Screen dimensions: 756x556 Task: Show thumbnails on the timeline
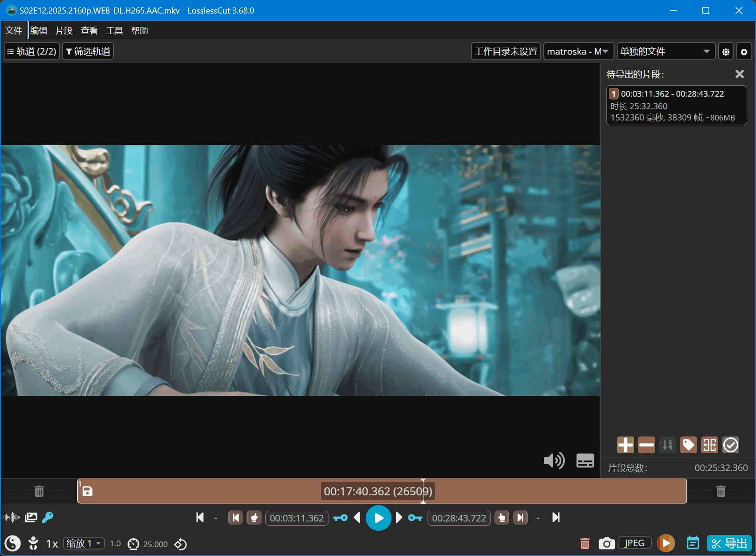point(31,517)
